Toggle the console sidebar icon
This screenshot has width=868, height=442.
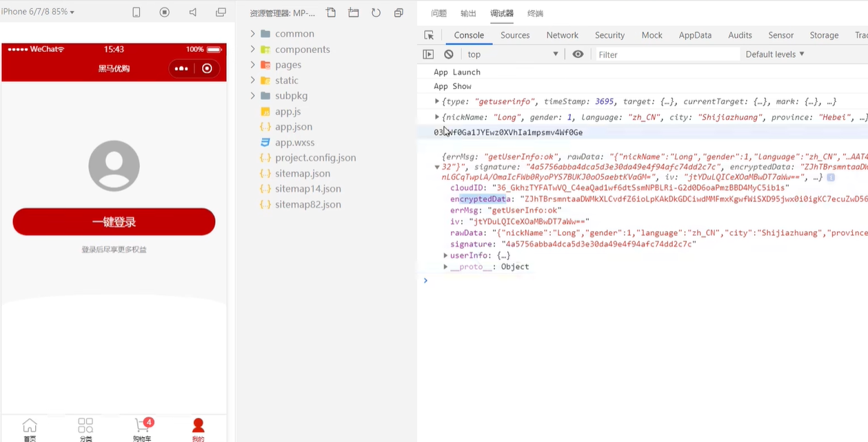428,54
